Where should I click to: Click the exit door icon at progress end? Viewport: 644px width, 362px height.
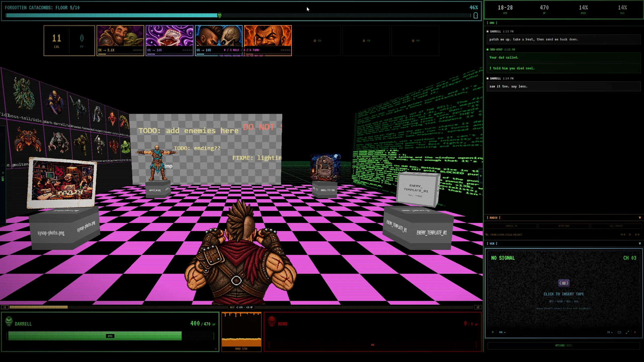[x=476, y=15]
